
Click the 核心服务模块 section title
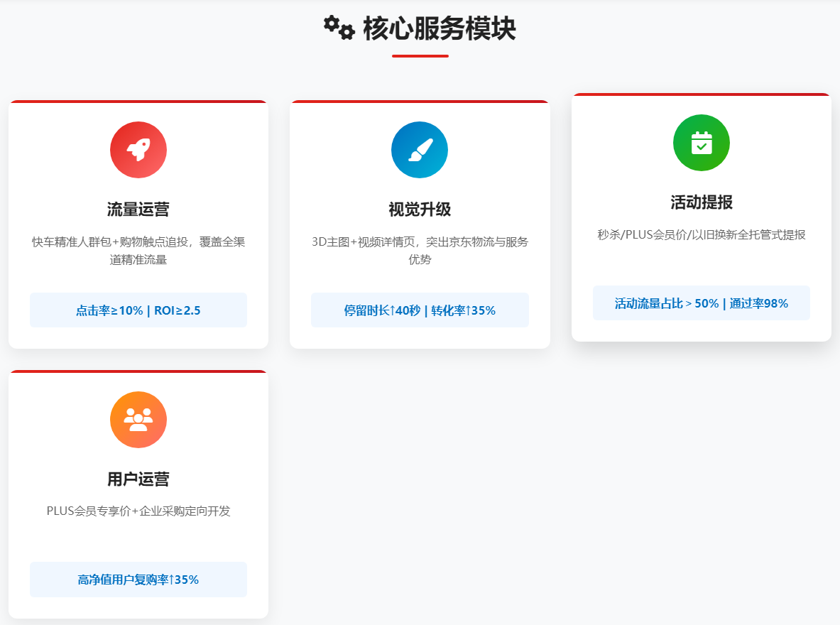coord(439,29)
